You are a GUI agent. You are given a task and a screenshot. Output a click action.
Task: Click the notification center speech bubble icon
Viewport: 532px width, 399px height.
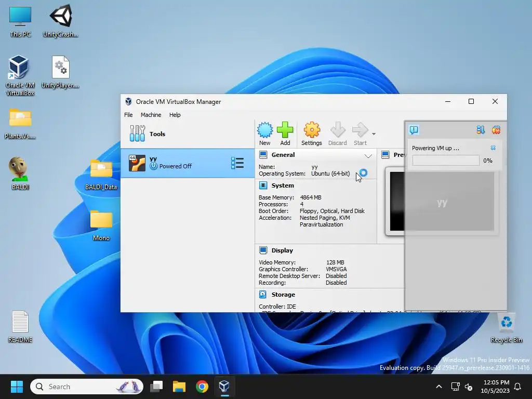point(414,129)
